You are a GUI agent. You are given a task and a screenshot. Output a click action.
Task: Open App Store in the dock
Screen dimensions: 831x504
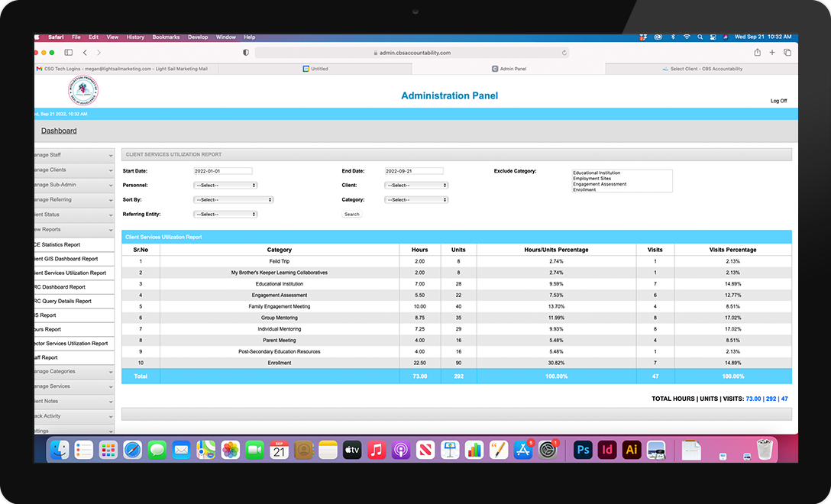[523, 450]
